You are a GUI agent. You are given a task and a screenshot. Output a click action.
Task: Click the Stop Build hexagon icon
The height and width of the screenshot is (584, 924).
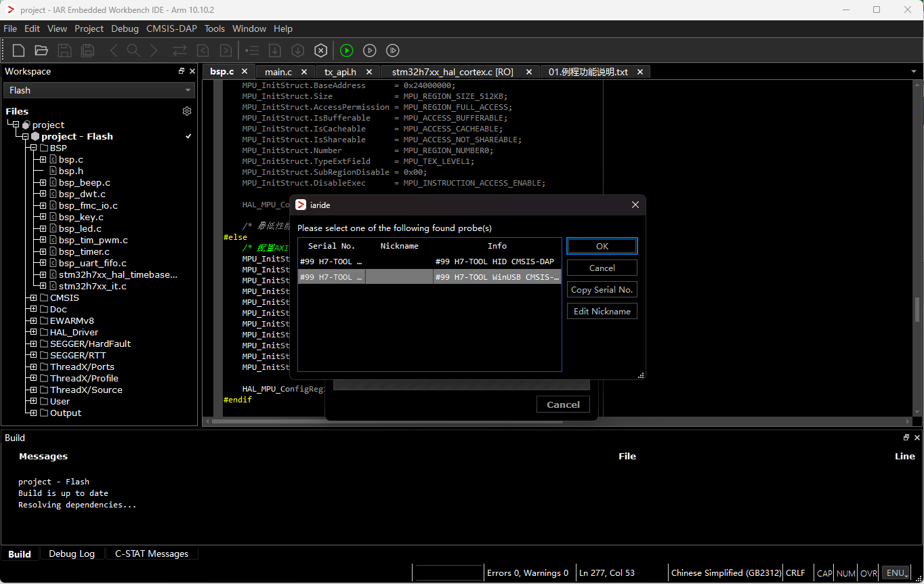coord(321,50)
